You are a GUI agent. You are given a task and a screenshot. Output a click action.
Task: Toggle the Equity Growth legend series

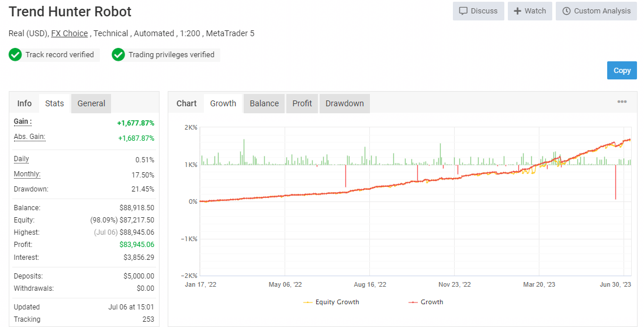point(331,302)
